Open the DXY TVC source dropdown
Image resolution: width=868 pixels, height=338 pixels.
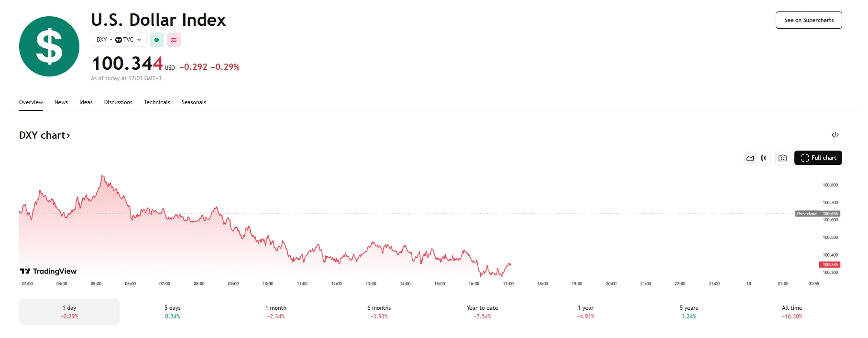tap(119, 40)
